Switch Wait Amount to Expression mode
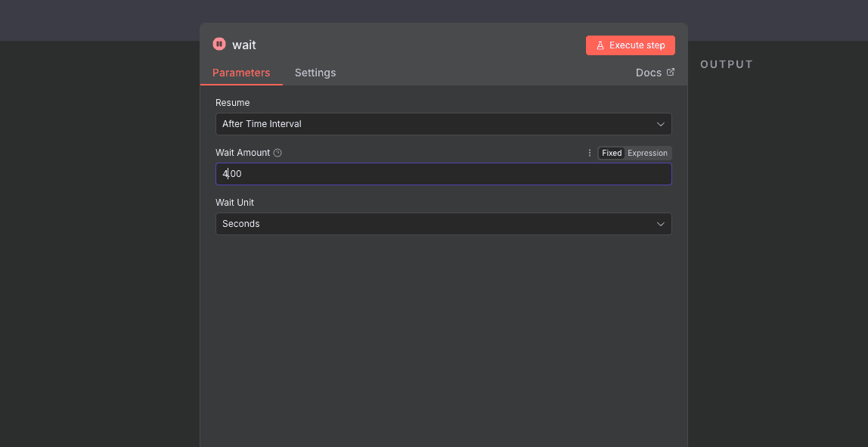868x447 pixels. pos(647,153)
